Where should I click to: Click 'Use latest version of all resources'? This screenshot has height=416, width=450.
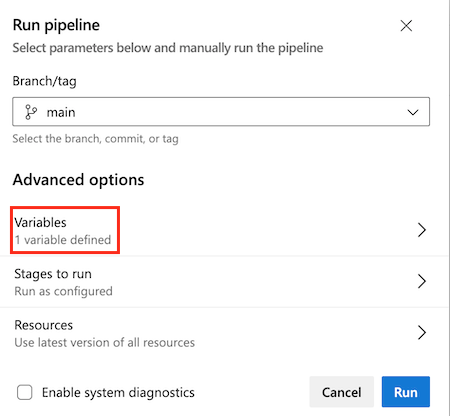coord(105,342)
